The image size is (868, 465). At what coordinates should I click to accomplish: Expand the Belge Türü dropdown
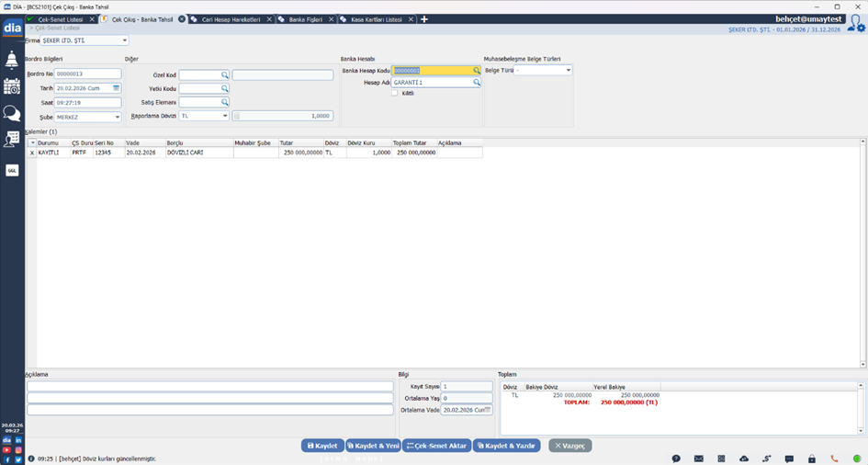tap(568, 70)
